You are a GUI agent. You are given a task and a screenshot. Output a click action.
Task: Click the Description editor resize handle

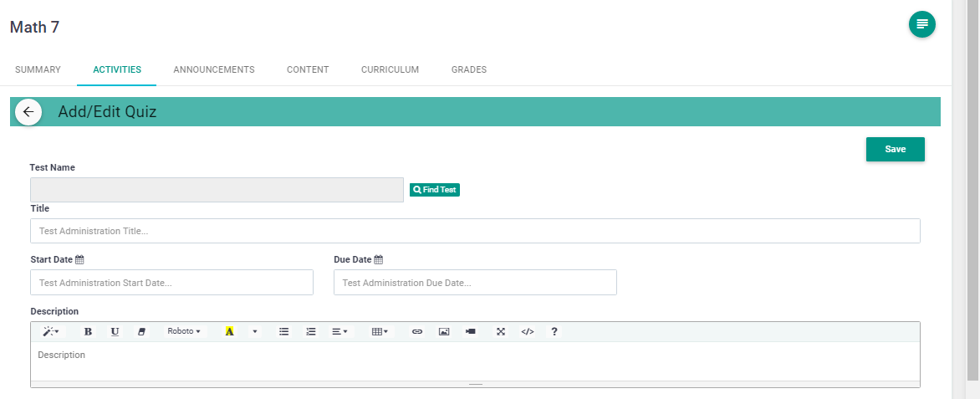[x=475, y=384]
